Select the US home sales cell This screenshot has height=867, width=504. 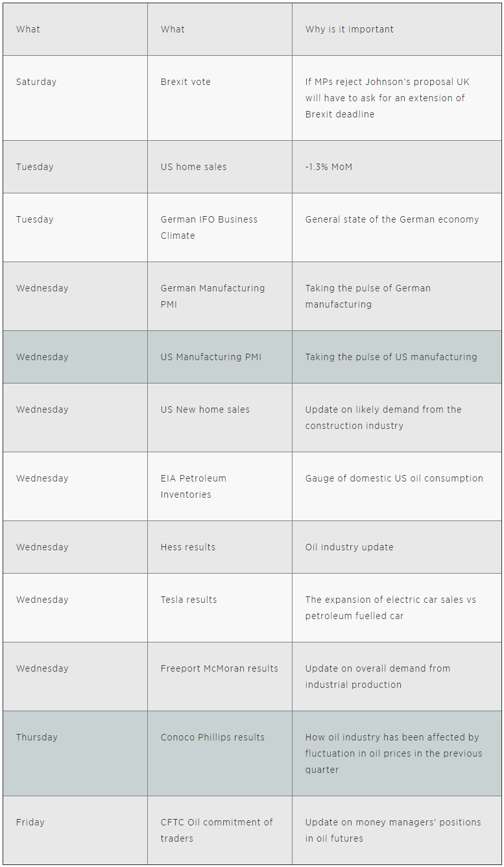220,167
